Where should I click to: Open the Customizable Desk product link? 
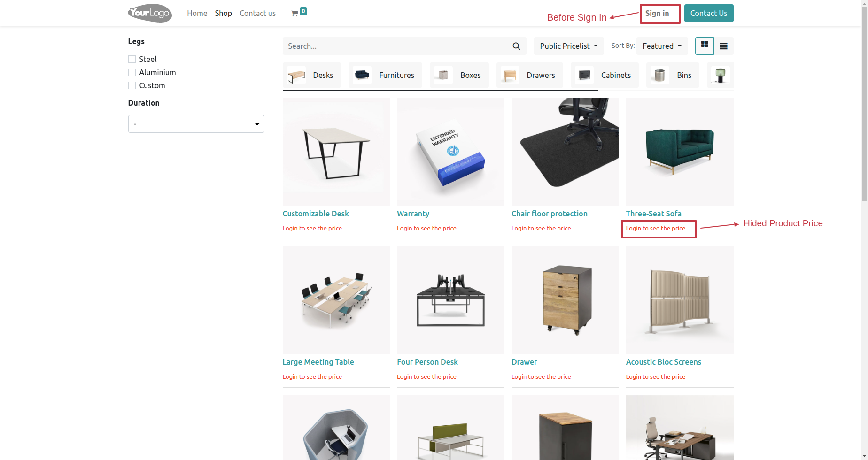pyautogui.click(x=316, y=214)
